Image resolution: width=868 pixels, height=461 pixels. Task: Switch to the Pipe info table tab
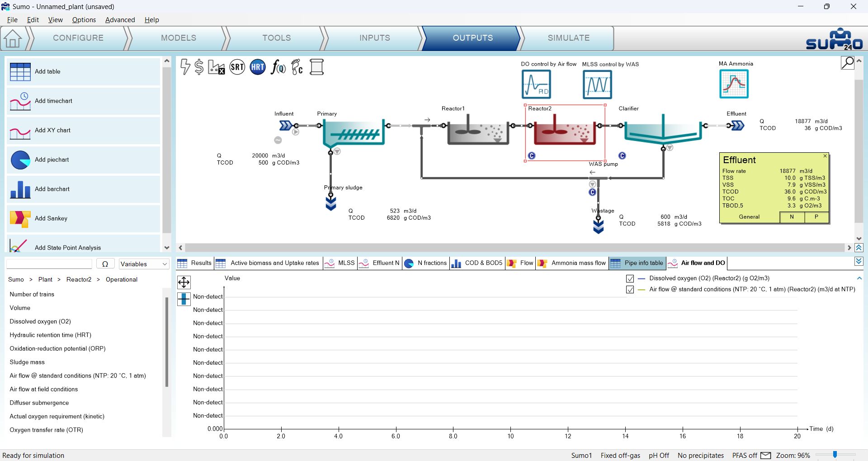click(x=637, y=263)
